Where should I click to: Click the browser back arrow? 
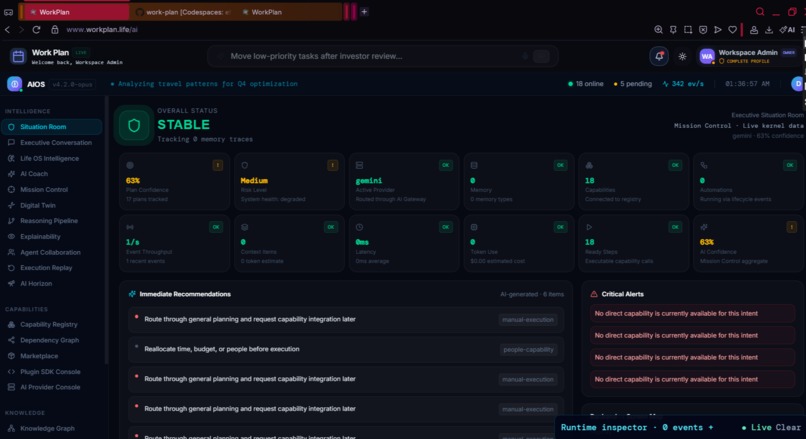click(7, 30)
